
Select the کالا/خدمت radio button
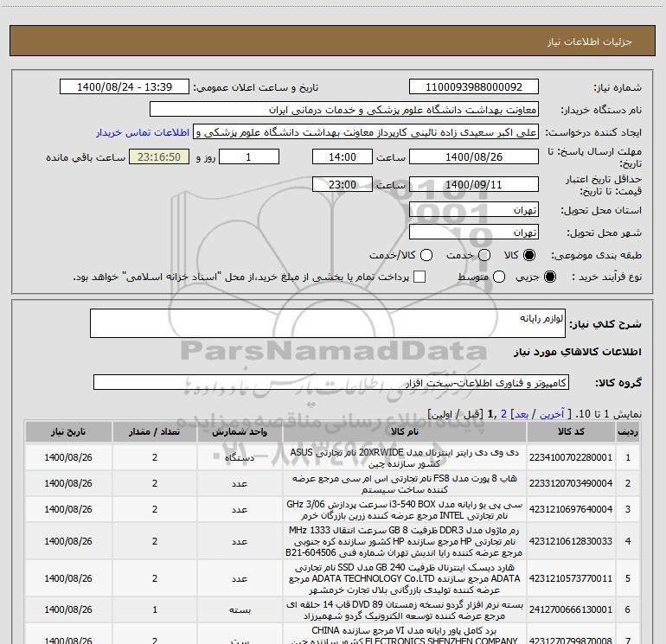(x=426, y=255)
